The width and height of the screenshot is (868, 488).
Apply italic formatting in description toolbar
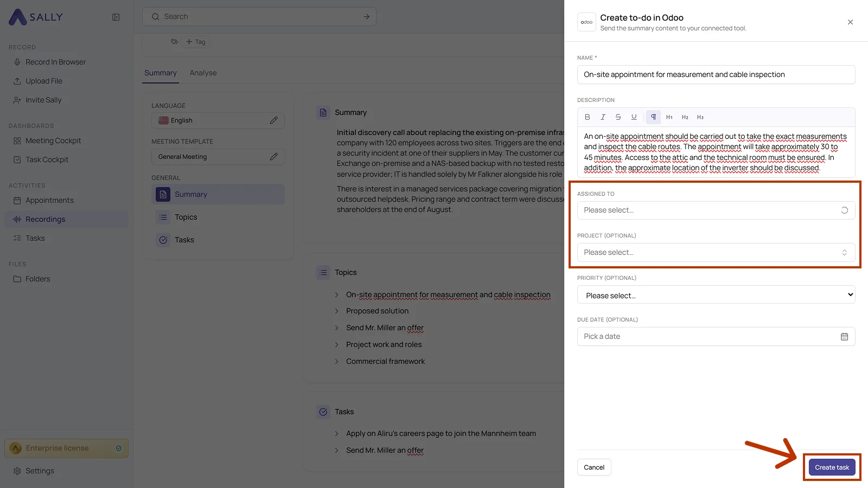(603, 117)
